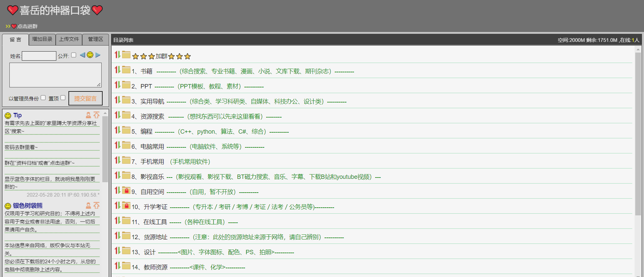Click the 姓名 input field
Image resolution: width=644 pixels, height=277 pixels.
tap(39, 56)
